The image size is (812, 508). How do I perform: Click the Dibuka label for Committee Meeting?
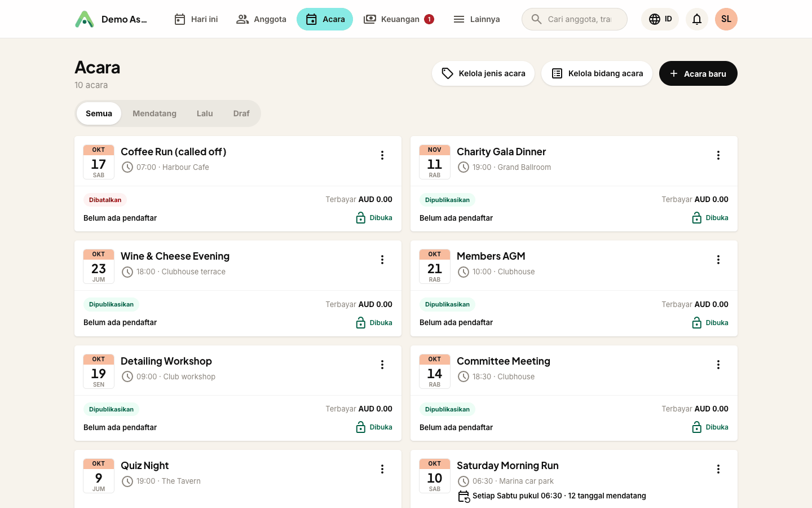pos(717,427)
